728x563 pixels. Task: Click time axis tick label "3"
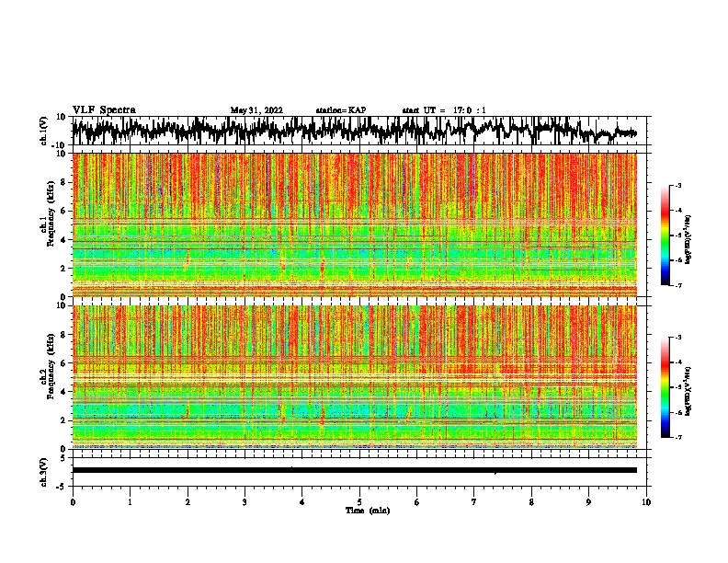click(x=245, y=502)
